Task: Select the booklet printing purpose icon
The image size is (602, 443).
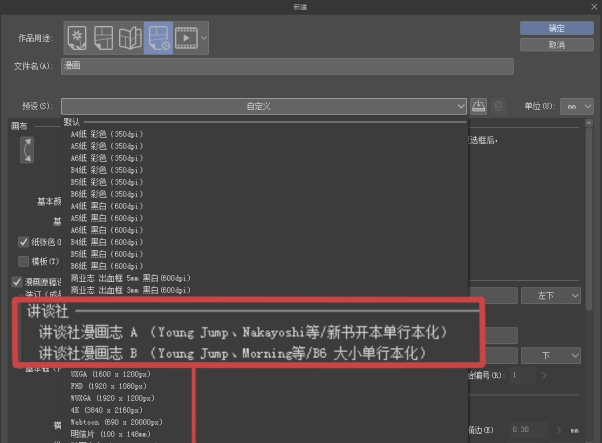Action: point(130,38)
